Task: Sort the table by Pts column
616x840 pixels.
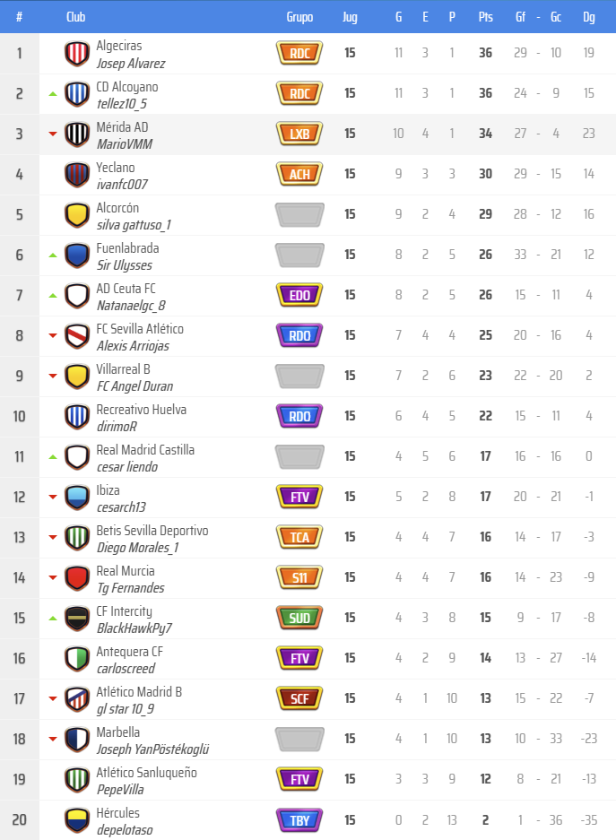Action: (x=485, y=17)
